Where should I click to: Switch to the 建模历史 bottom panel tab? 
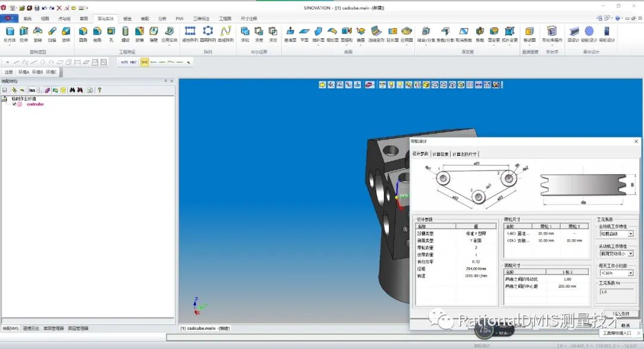(31, 329)
